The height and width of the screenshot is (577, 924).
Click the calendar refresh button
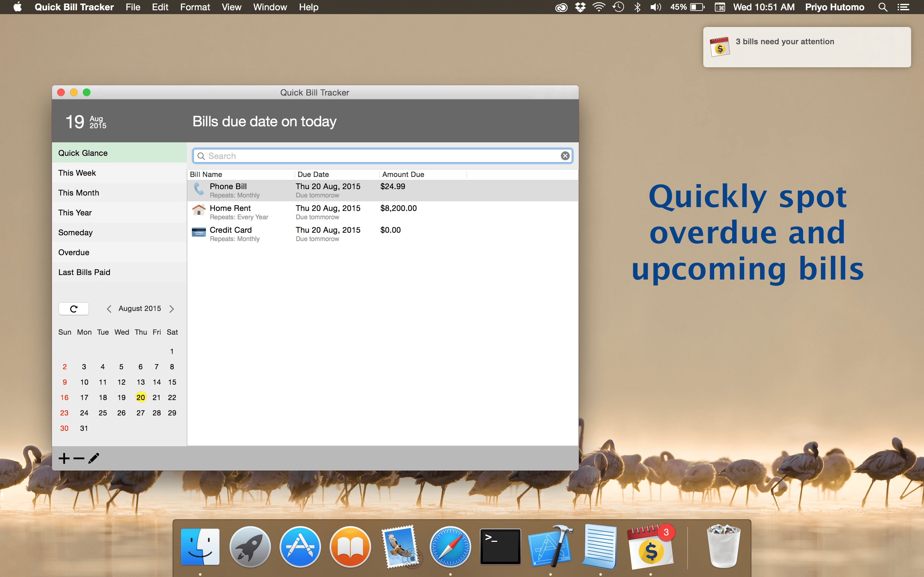point(74,309)
